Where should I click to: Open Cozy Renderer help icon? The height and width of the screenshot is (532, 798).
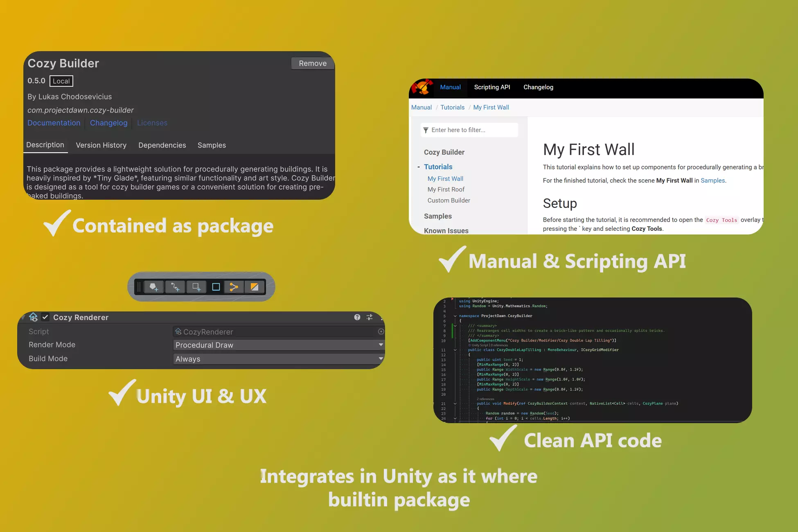[357, 317]
